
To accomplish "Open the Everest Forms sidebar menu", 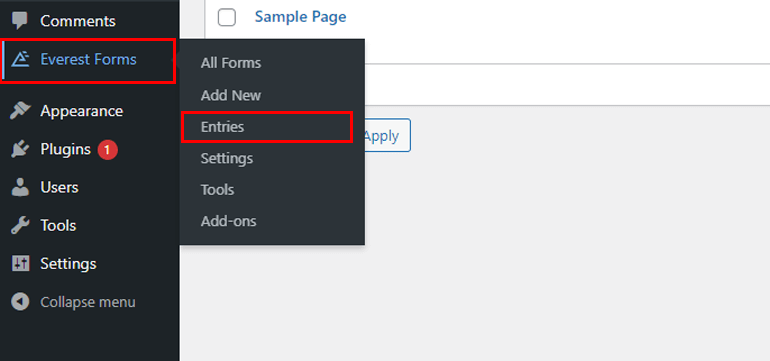I will click(88, 61).
